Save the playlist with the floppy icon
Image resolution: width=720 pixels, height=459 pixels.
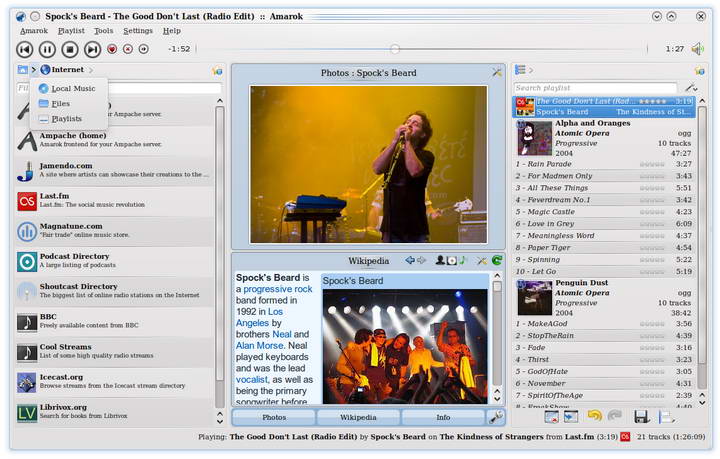point(641,416)
